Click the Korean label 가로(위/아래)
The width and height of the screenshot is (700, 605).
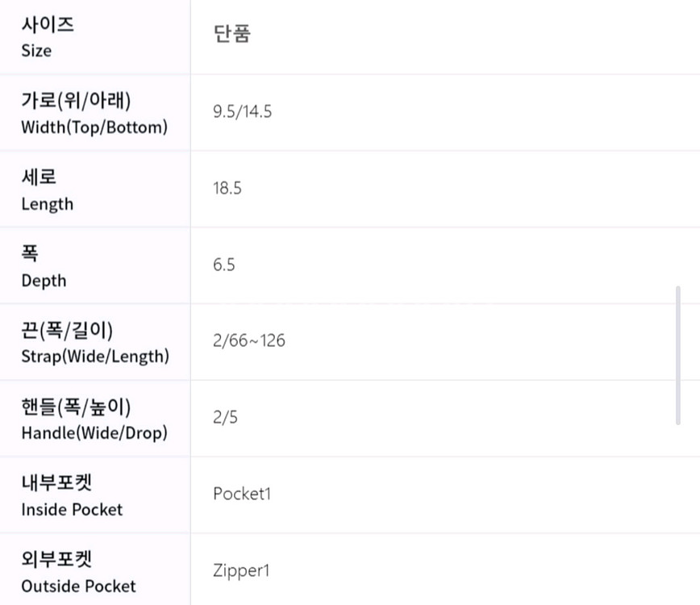click(x=76, y=102)
